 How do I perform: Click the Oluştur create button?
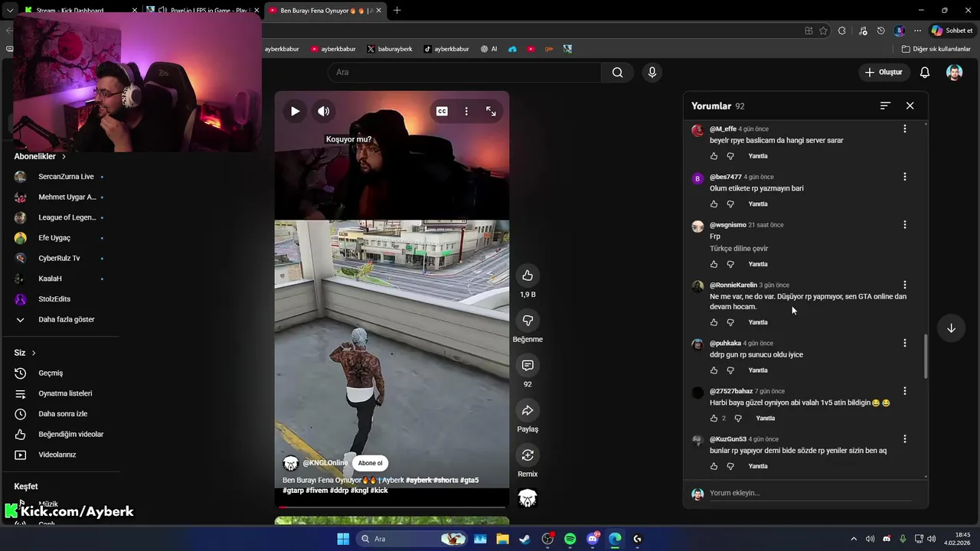[x=884, y=72]
